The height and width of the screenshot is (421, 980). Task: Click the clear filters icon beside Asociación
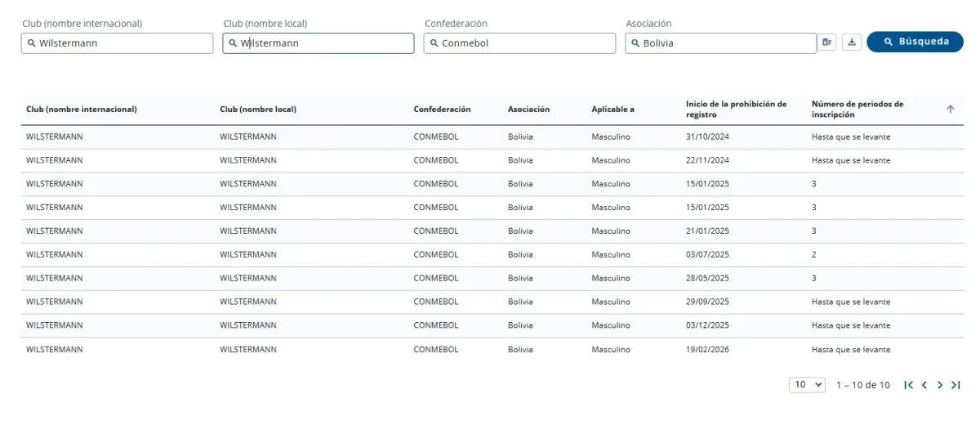[x=828, y=43]
